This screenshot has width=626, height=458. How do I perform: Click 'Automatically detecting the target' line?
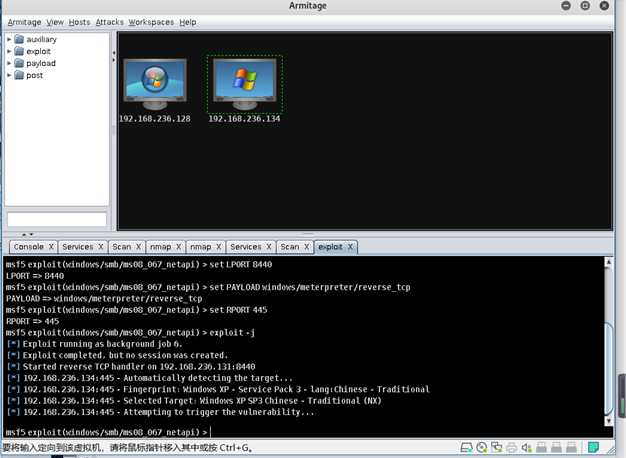150,378
